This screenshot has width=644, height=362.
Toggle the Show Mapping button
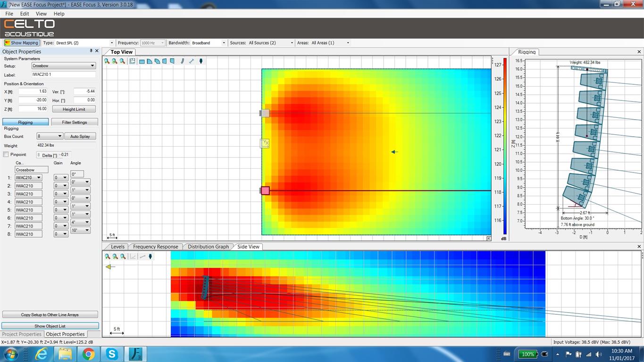point(21,43)
